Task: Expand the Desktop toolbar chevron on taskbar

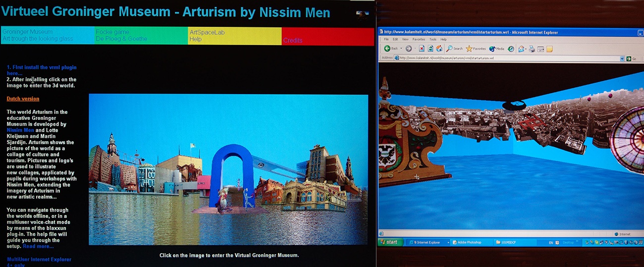Action: pos(578,242)
